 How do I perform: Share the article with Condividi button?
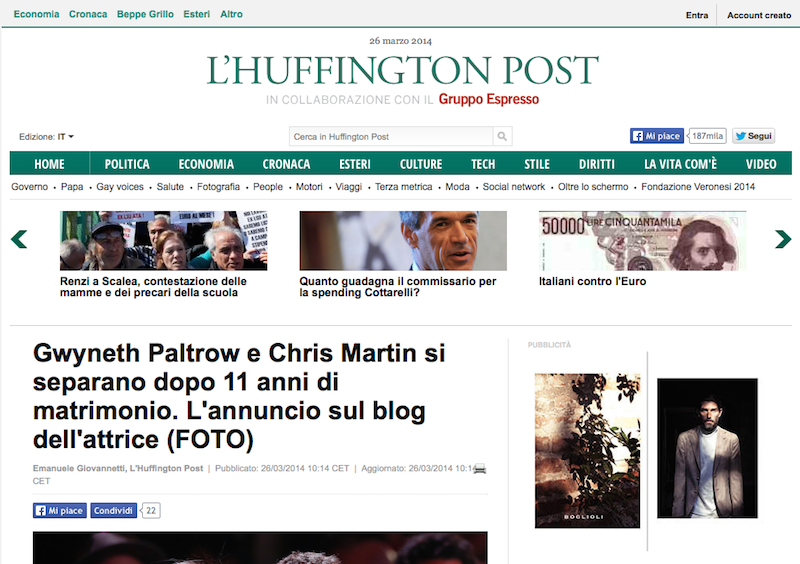pos(113,510)
